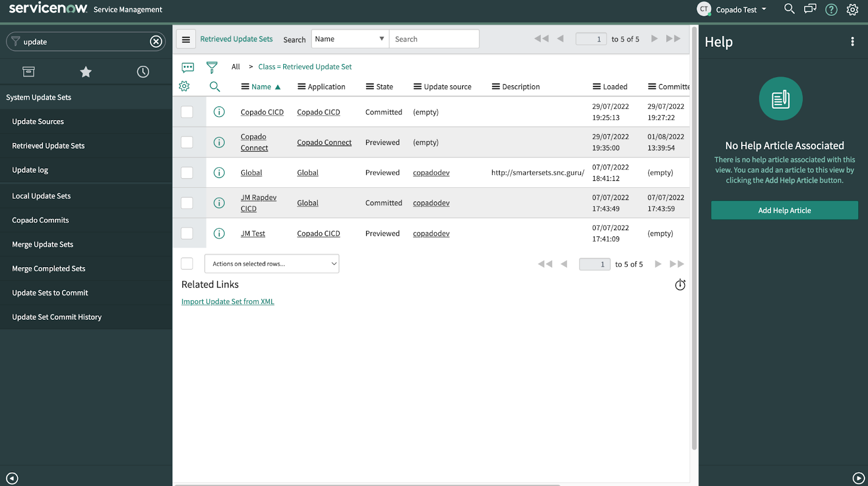Open the list activity stream icon
This screenshot has width=868, height=486.
click(188, 67)
